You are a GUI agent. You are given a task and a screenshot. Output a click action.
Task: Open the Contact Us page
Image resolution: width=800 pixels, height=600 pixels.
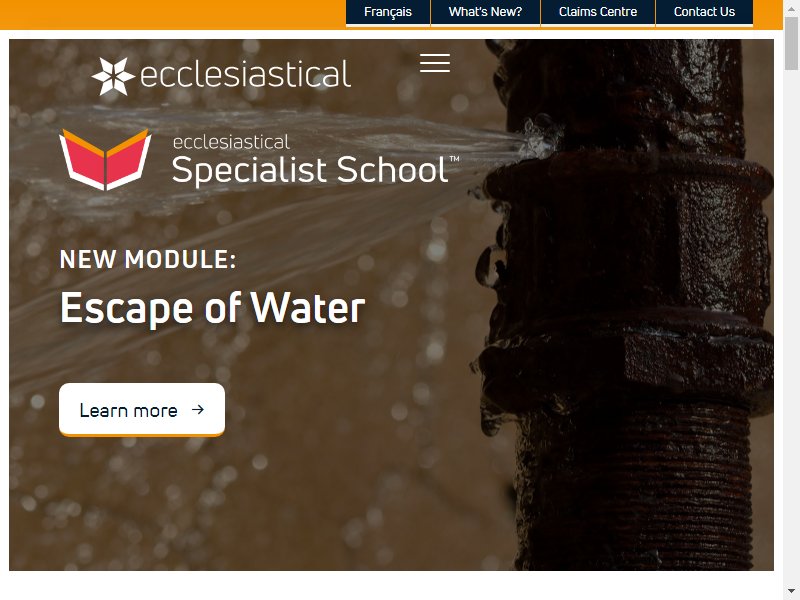pyautogui.click(x=704, y=12)
